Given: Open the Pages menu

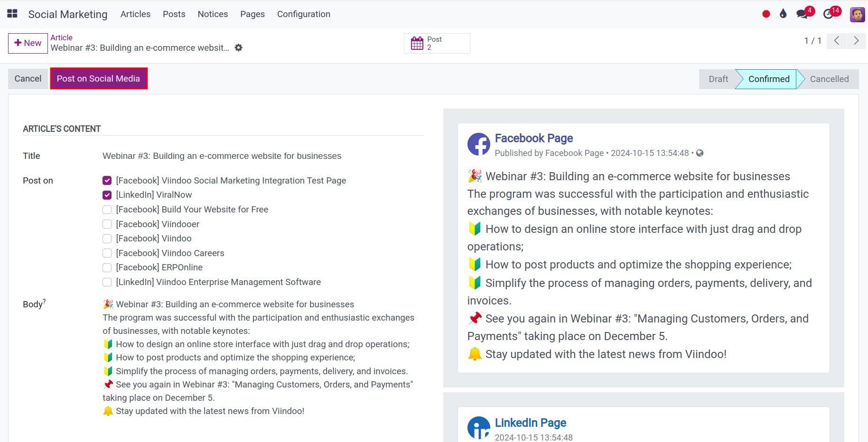Looking at the screenshot, I should 252,14.
